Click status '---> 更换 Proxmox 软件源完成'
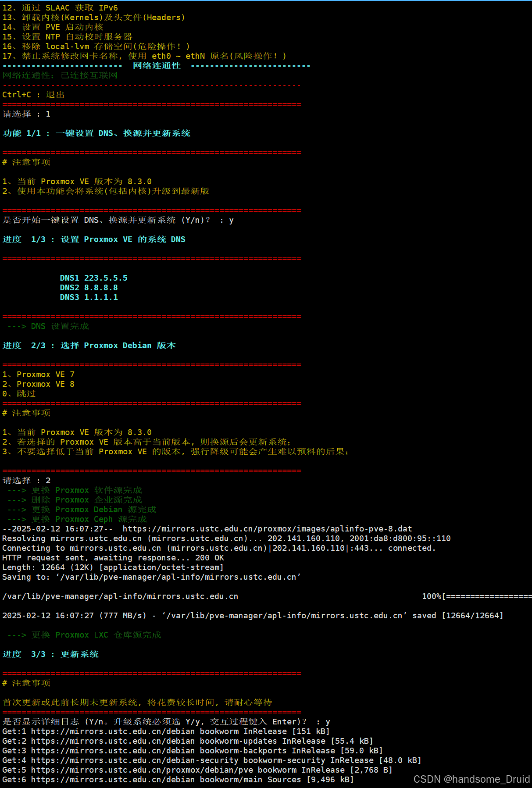The image size is (532, 788). [x=75, y=490]
